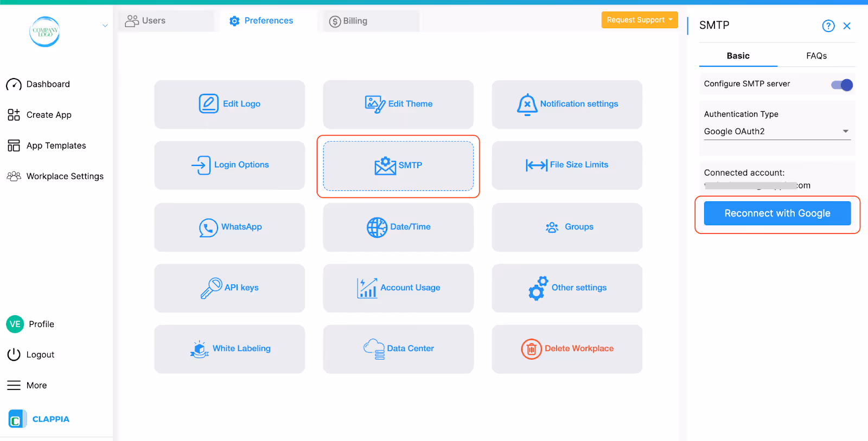
Task: Switch to the Users tab
Action: tap(166, 21)
